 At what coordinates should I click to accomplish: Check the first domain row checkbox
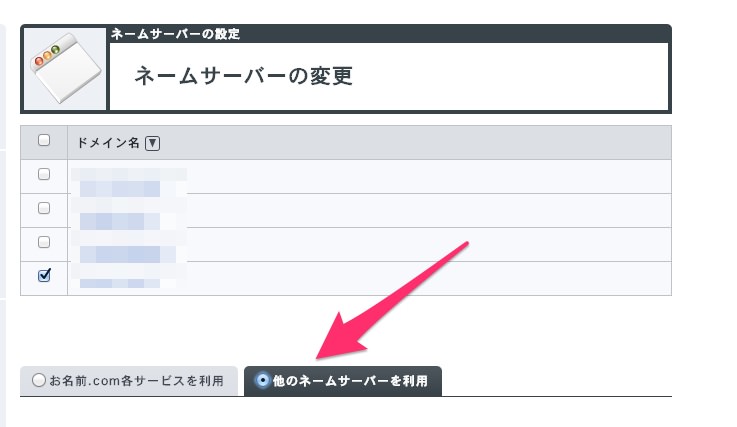(x=44, y=174)
